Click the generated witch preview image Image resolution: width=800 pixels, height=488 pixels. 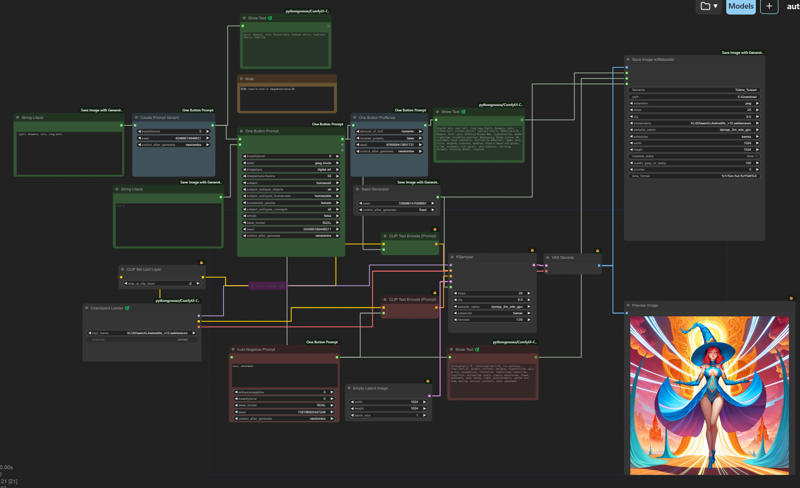pyautogui.click(x=709, y=395)
